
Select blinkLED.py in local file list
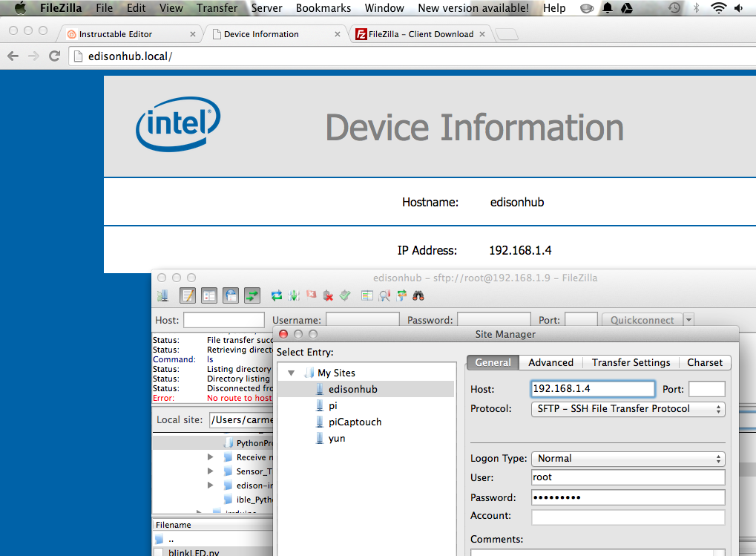[213, 552]
